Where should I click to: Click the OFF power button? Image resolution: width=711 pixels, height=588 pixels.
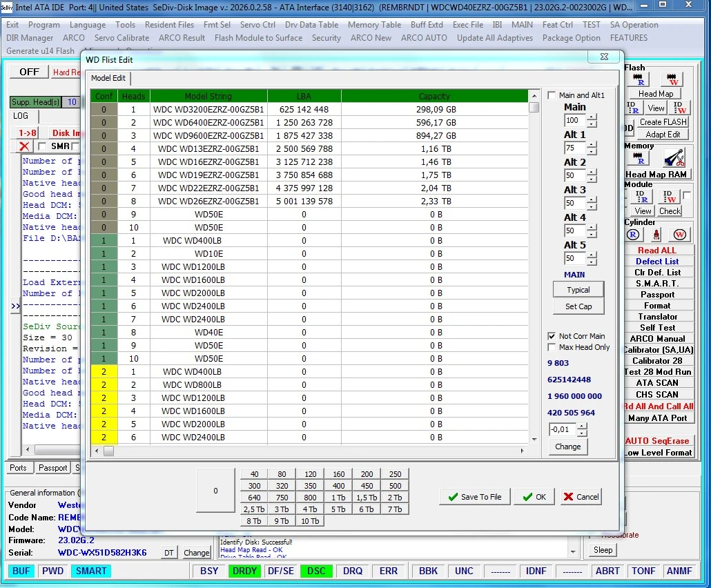pyautogui.click(x=29, y=72)
